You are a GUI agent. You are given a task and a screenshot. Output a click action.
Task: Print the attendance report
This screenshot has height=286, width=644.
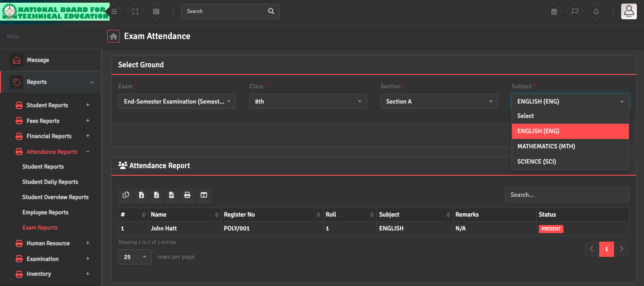click(187, 195)
